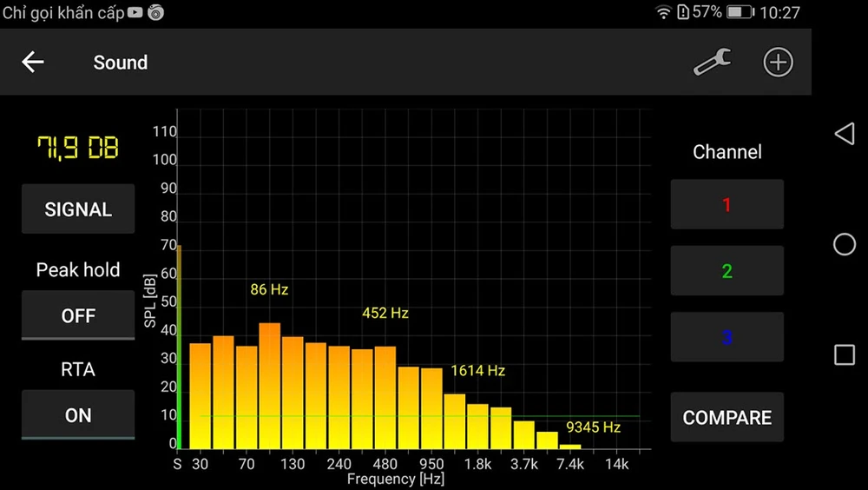The height and width of the screenshot is (490, 868).
Task: Tap the Sound screen title
Action: (x=121, y=63)
